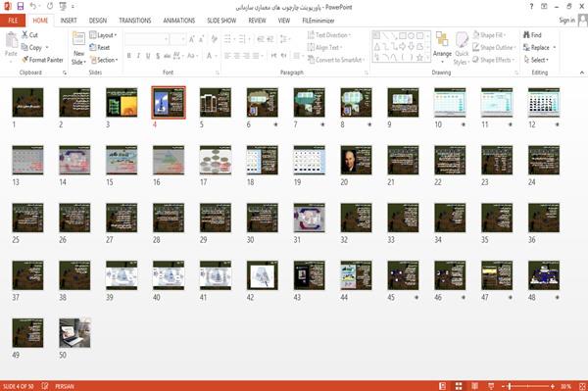Screen dimensions: 588x391
Task: Toggle Underline formatting
Action: (148, 56)
